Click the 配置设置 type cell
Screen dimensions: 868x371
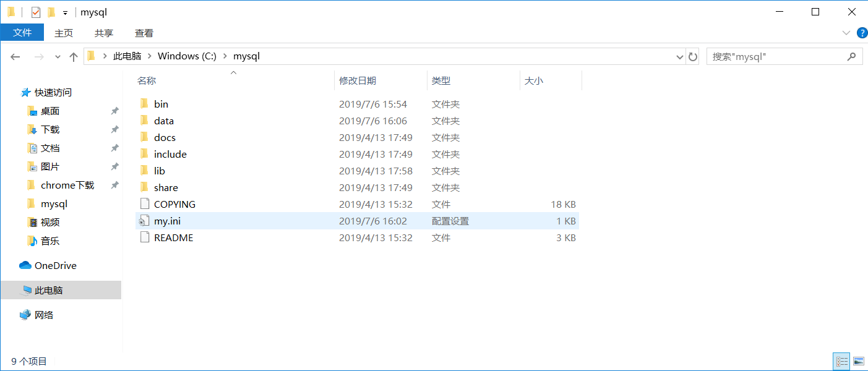(450, 221)
